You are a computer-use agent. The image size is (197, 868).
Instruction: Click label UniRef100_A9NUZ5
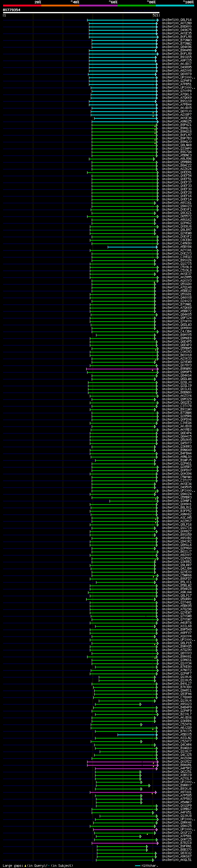click(177, 121)
